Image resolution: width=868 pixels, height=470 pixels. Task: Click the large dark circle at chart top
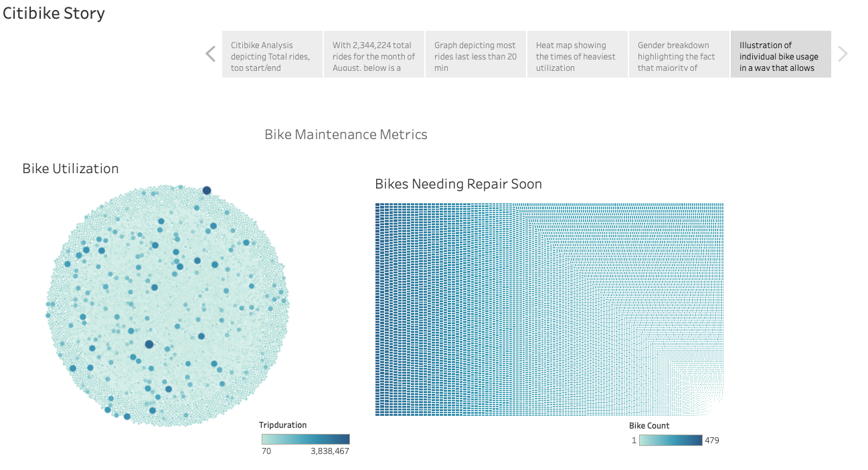coord(205,189)
